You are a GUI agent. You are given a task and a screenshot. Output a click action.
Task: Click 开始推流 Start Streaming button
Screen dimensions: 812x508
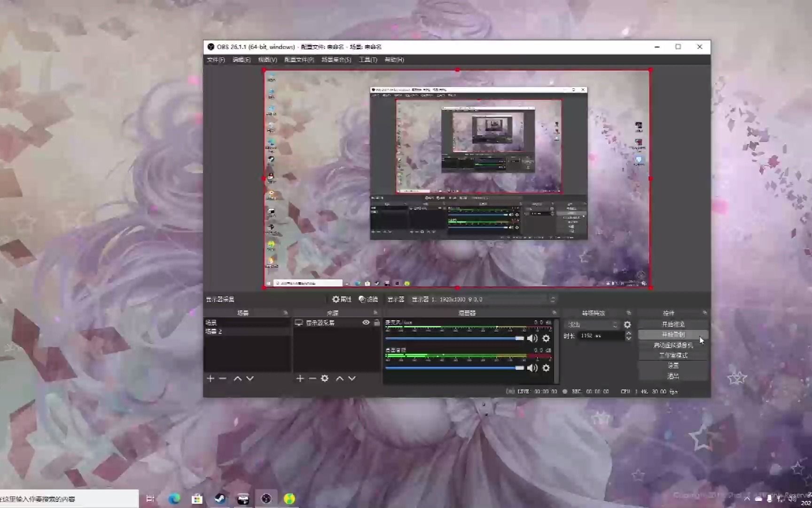(x=673, y=325)
